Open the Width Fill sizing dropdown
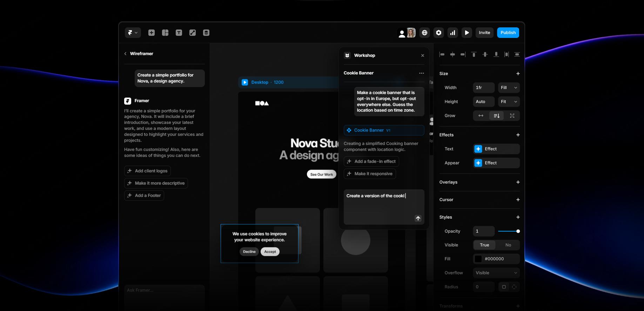Screen dimensions: 644x311 coord(509,88)
